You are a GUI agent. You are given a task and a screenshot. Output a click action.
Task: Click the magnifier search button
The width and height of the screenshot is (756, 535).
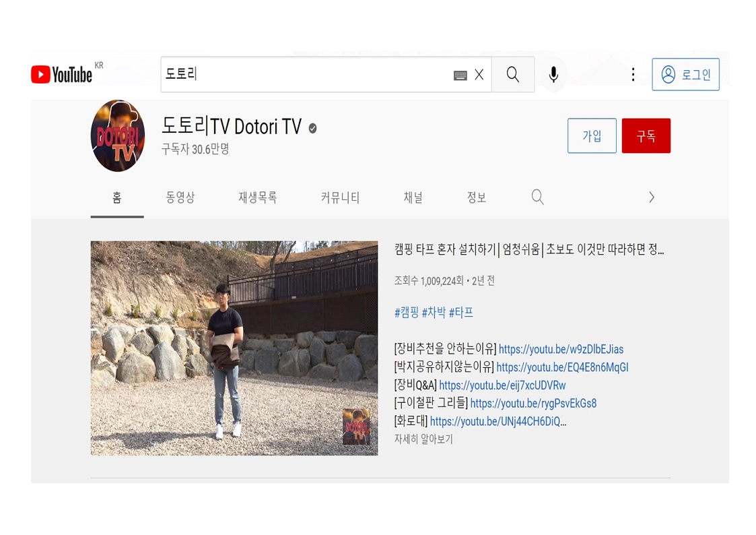pyautogui.click(x=512, y=74)
